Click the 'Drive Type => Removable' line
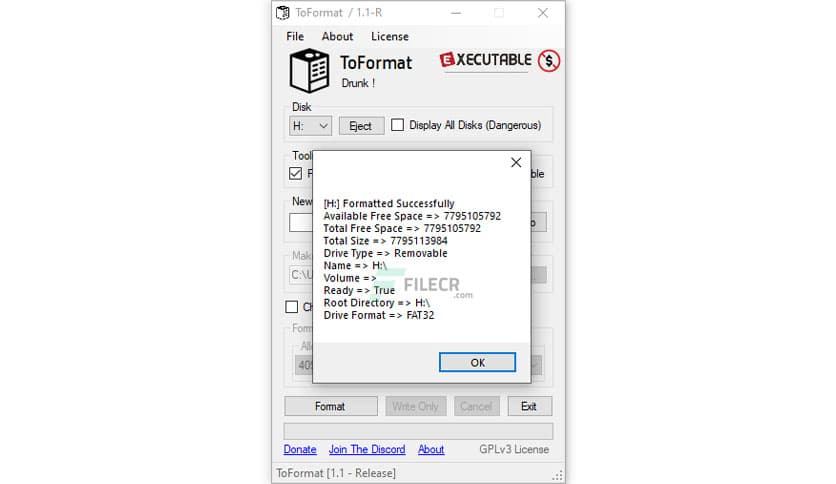This screenshot has width=836, height=484. coord(385,253)
